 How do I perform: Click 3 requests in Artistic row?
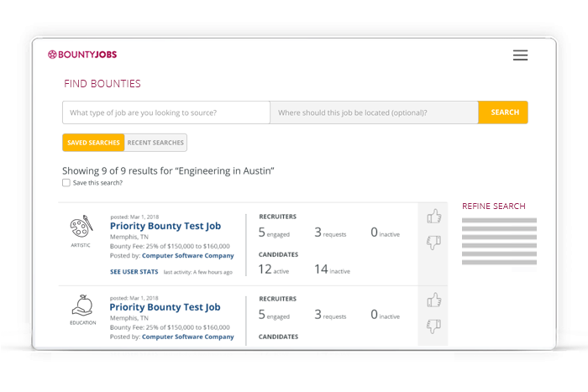coord(330,233)
